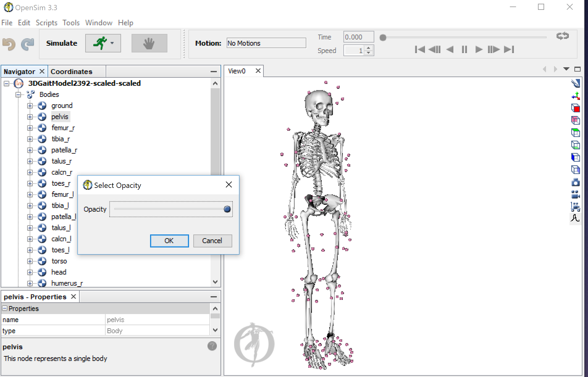Collapse the Bodies tree branch
The height and width of the screenshot is (377, 588).
[18, 94]
